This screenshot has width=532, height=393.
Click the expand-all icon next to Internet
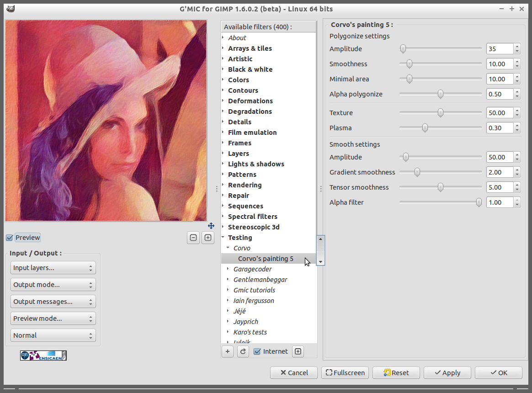[298, 351]
